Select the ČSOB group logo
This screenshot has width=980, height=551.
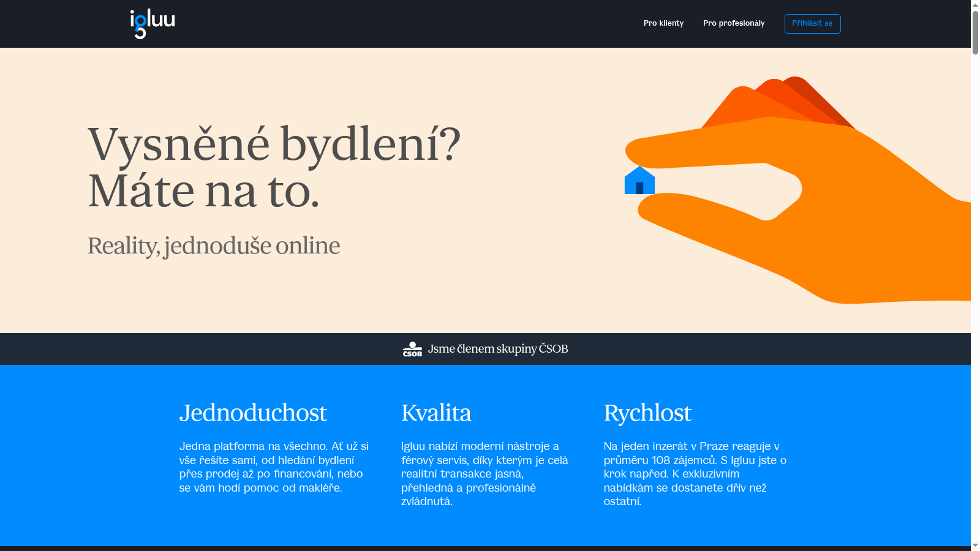[x=412, y=348]
